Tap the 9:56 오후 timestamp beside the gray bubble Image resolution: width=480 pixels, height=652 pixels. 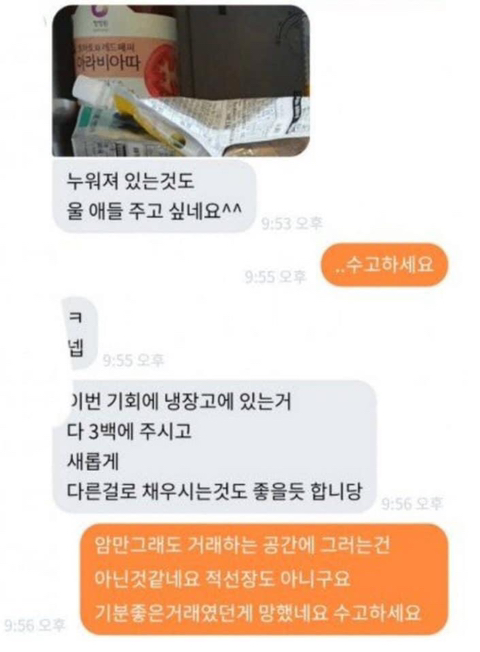click(x=412, y=504)
